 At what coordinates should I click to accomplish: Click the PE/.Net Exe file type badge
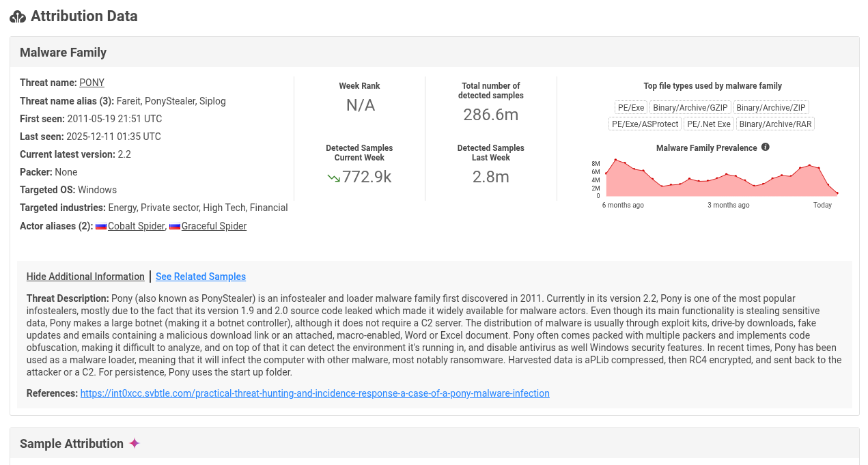point(708,124)
